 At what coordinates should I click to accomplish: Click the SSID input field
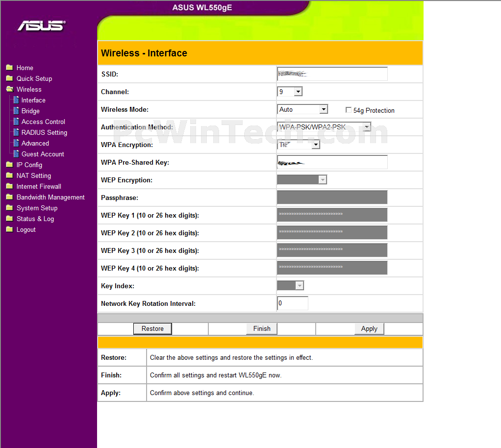[x=332, y=74]
